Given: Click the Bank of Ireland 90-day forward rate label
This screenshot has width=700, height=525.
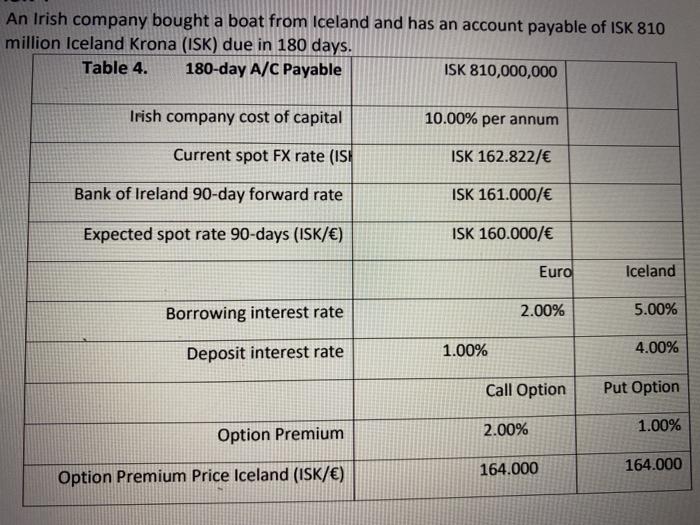Looking at the screenshot, I should pyautogui.click(x=208, y=194).
